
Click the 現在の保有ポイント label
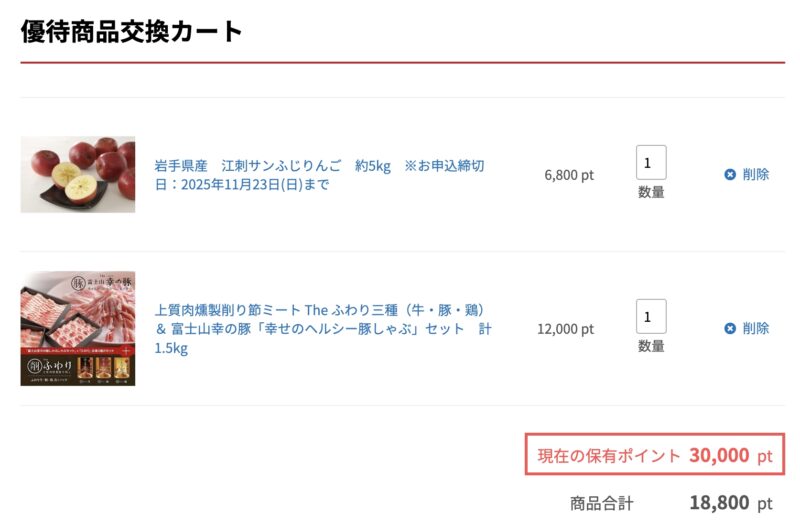[609, 456]
